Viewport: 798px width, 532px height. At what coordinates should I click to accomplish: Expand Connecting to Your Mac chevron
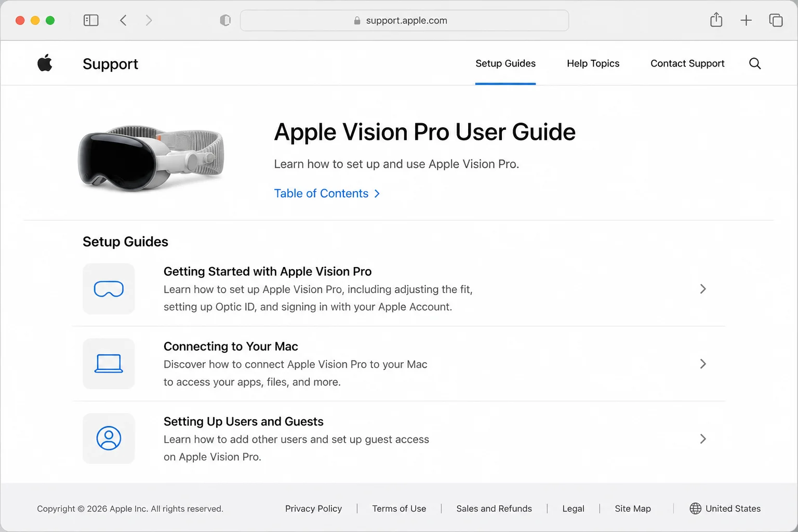point(702,364)
